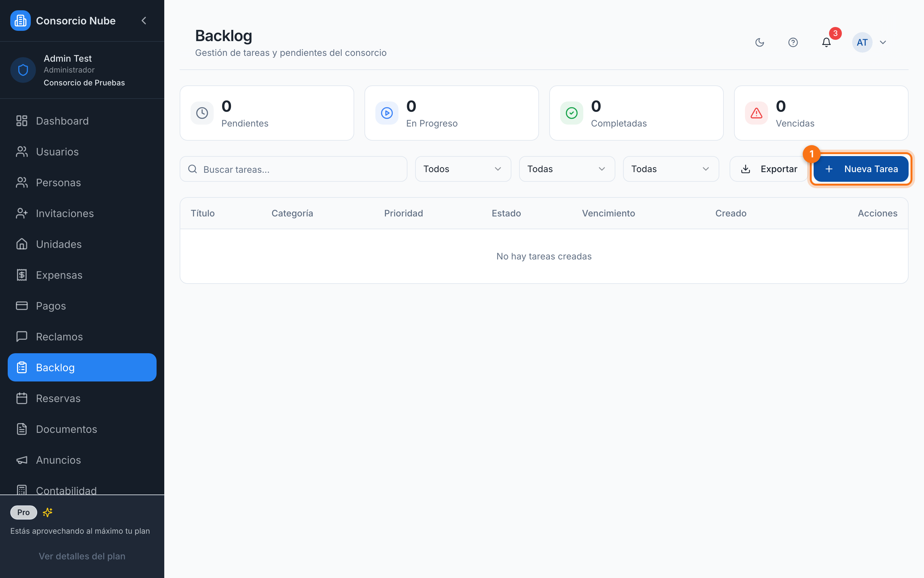Click the Consorcio Nube building logo

20,21
